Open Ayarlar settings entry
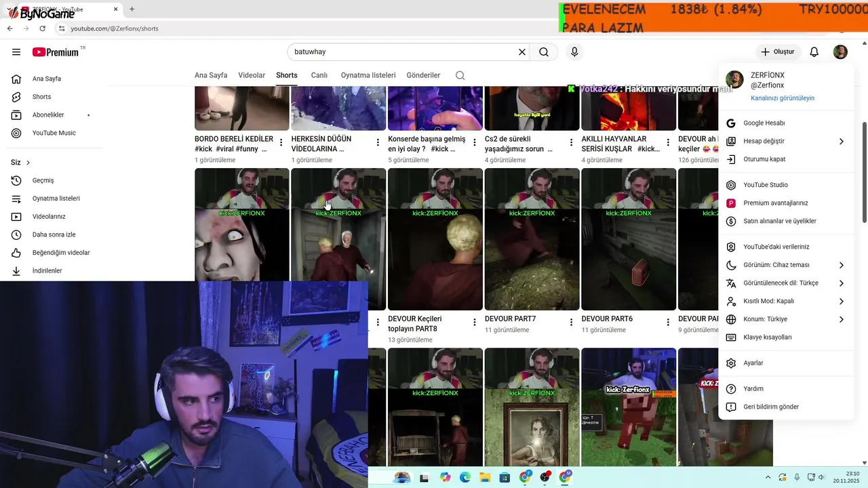Screen dimensions: 868x488 (x=786, y=363)
